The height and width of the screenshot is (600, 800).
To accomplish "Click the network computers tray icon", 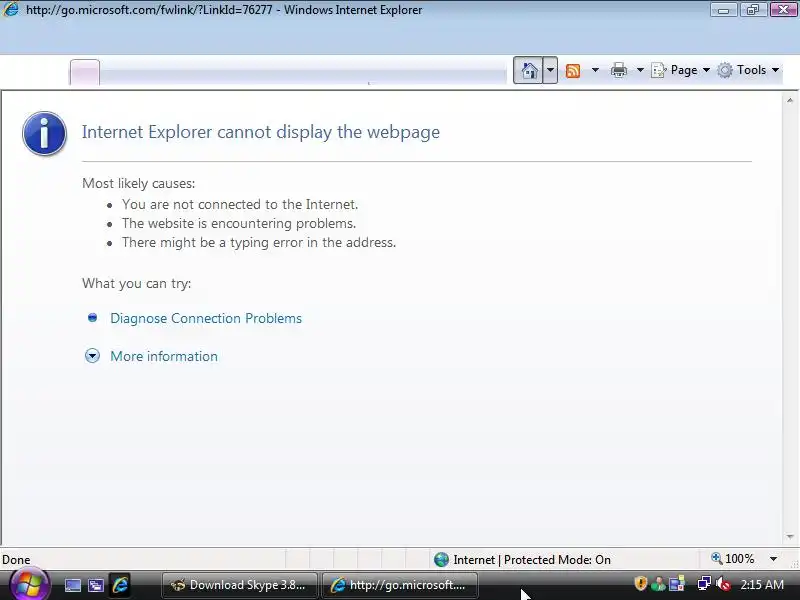I will coord(704,583).
